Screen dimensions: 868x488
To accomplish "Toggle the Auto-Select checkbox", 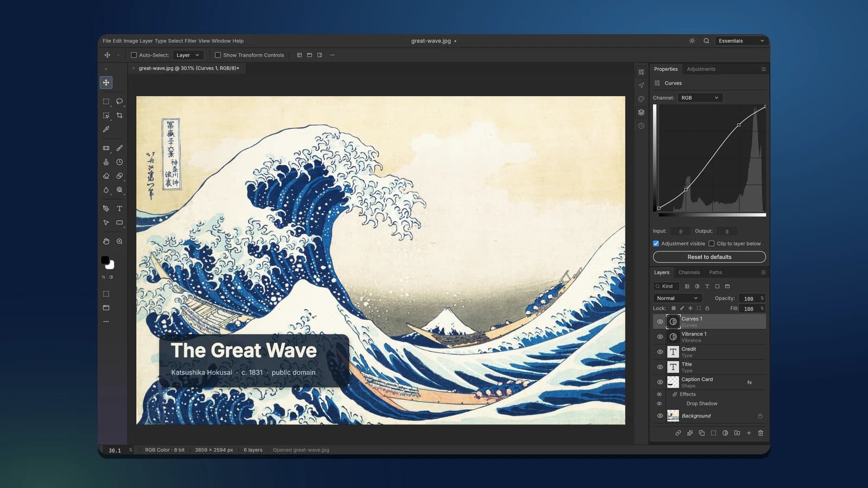I will tap(133, 55).
